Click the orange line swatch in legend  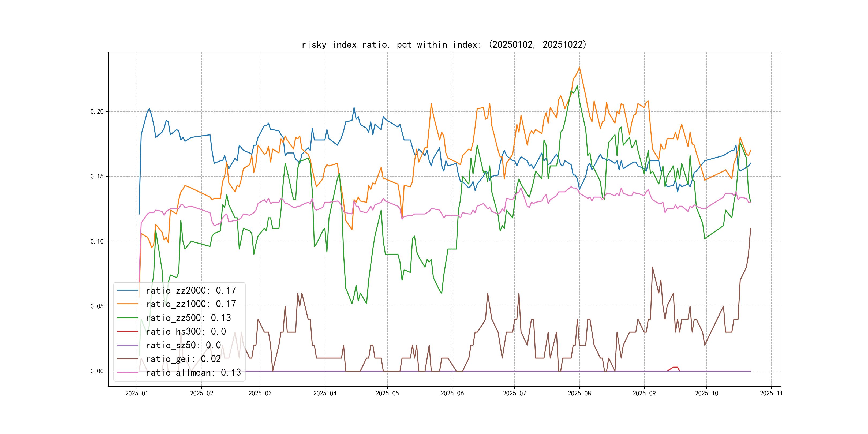tap(128, 304)
